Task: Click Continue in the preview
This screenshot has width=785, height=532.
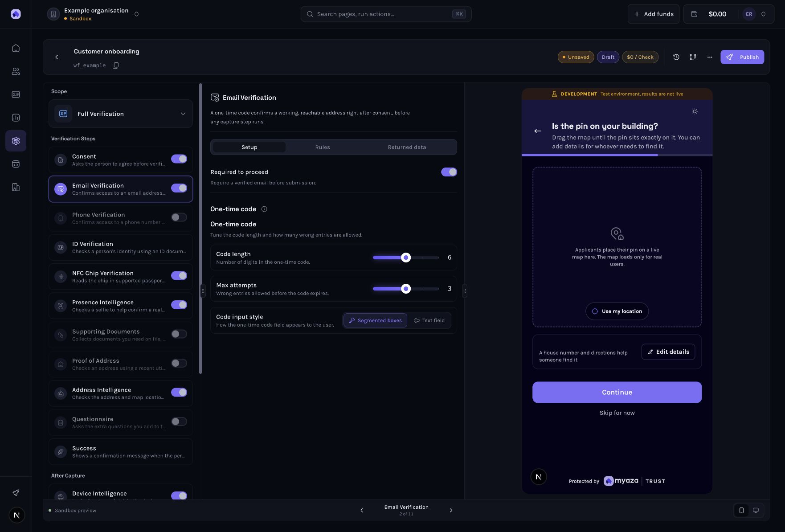Action: [617, 393]
